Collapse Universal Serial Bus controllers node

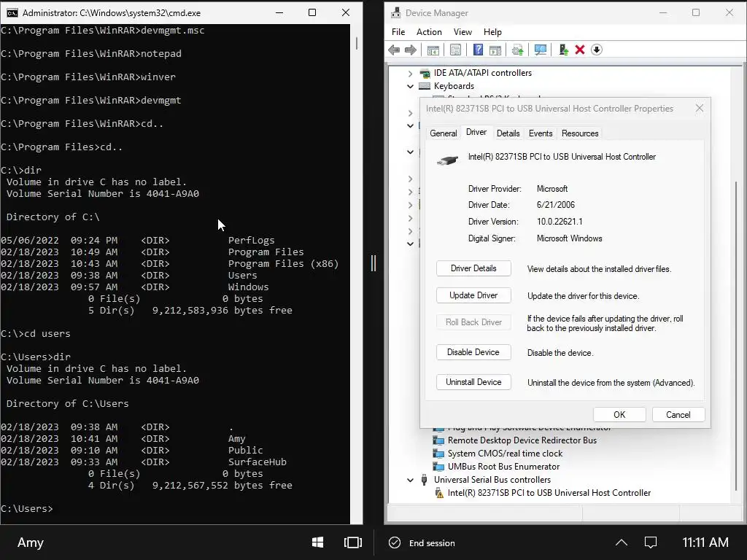pos(410,480)
